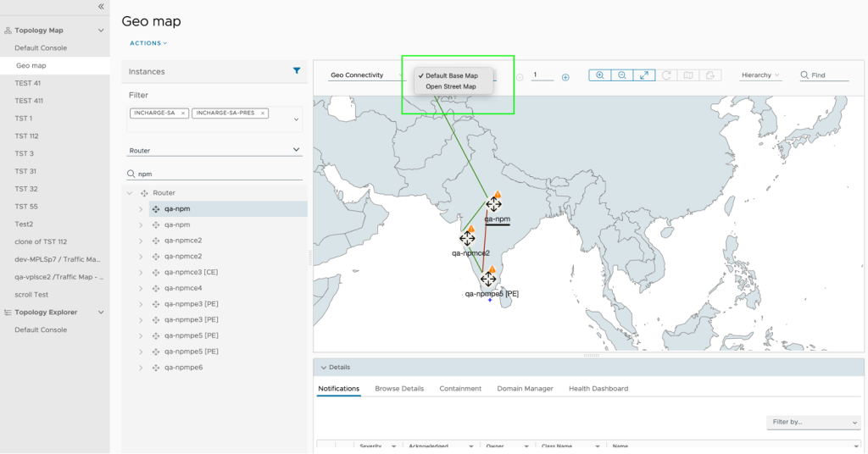This screenshot has width=868, height=454.
Task: Select the checked Default Base Map option
Action: (451, 75)
